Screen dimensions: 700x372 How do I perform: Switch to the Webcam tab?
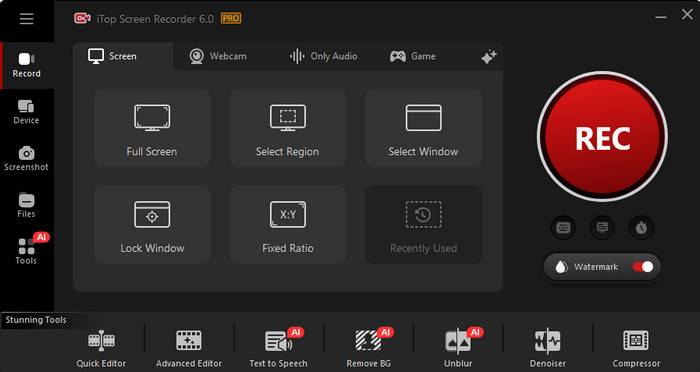[218, 56]
